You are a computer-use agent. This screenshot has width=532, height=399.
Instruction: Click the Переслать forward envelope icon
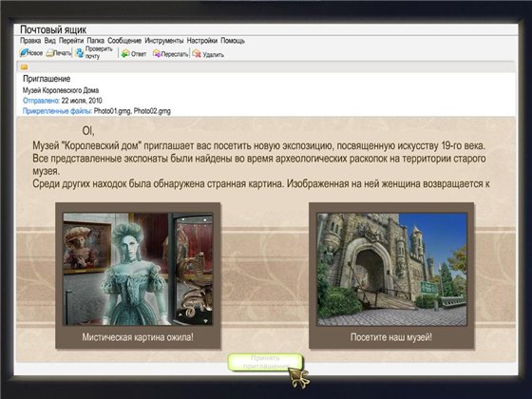[157, 53]
